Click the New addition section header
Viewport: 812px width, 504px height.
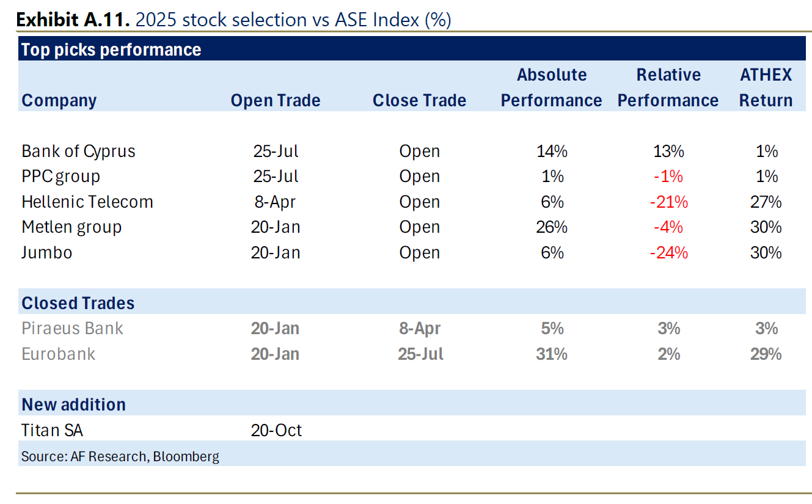click(x=73, y=404)
